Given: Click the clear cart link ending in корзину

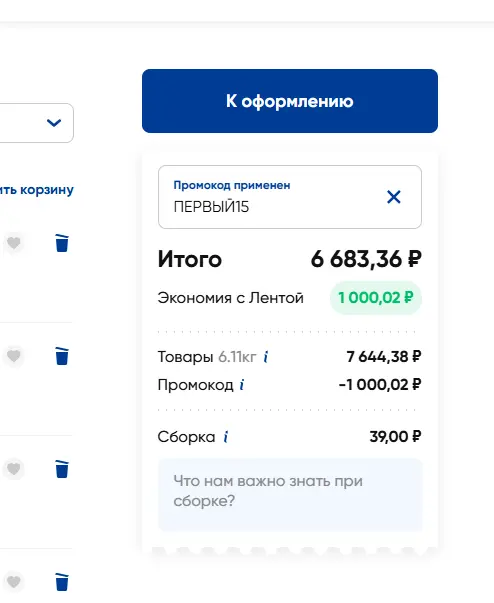Looking at the screenshot, I should pos(37,190).
